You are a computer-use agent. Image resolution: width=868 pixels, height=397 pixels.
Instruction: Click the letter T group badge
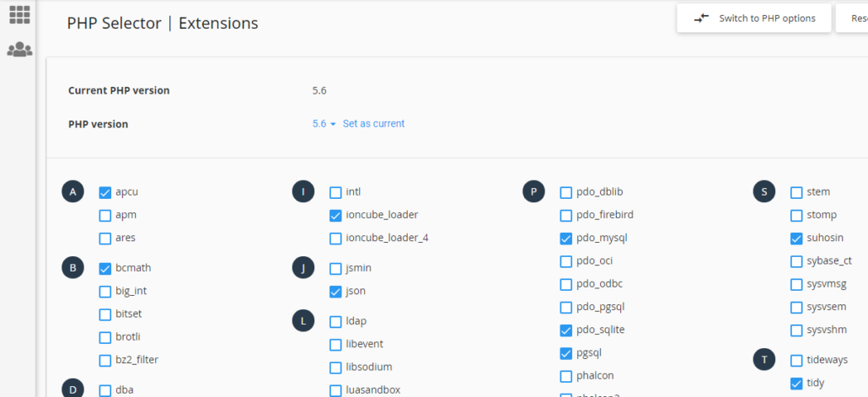click(x=764, y=360)
